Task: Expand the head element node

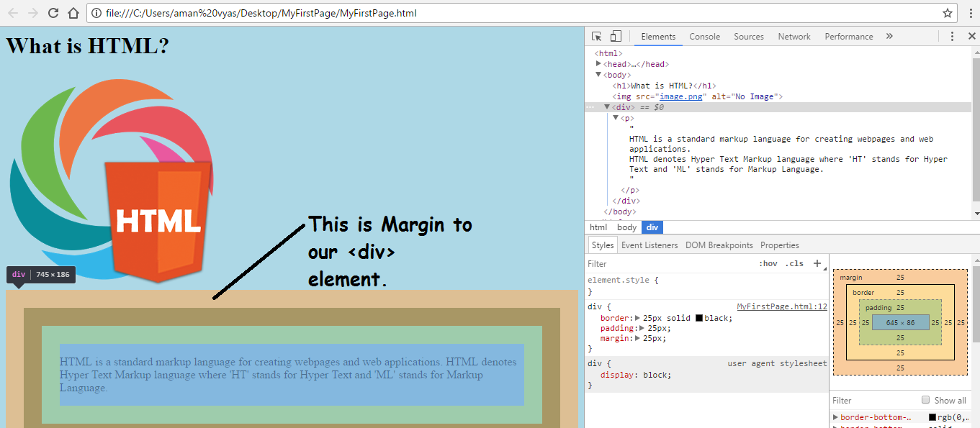Action: tap(599, 64)
